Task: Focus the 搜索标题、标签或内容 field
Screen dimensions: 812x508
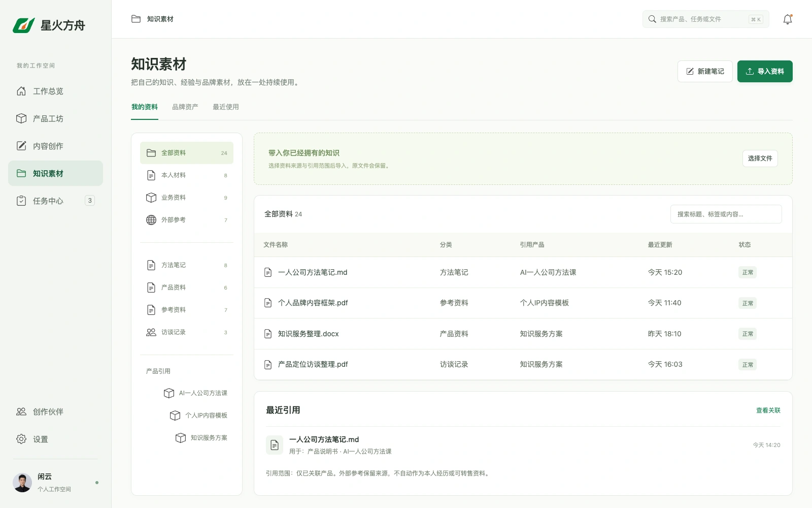Action: coord(726,214)
